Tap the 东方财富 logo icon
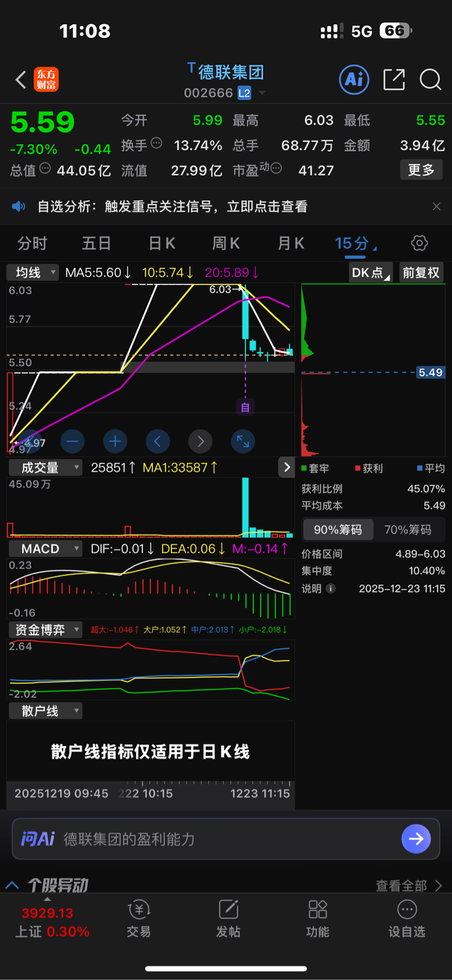Screen dimensions: 452x980 pyautogui.click(x=46, y=79)
